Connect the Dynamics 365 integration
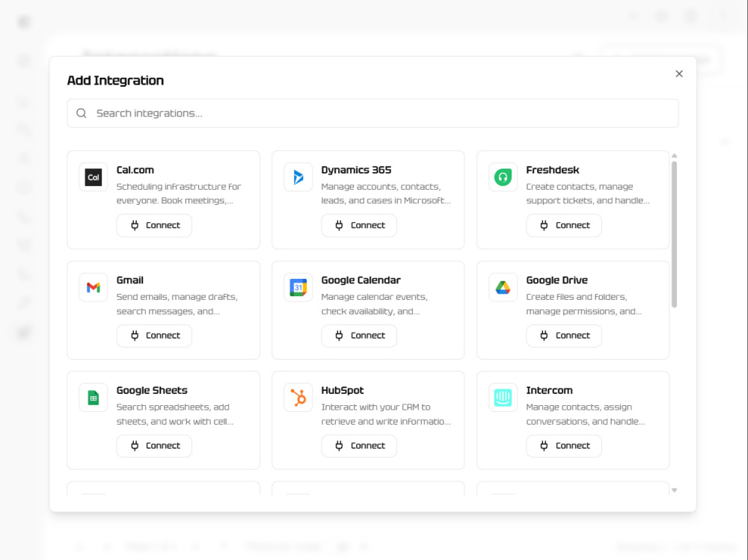The width and height of the screenshot is (748, 560). coord(359,225)
